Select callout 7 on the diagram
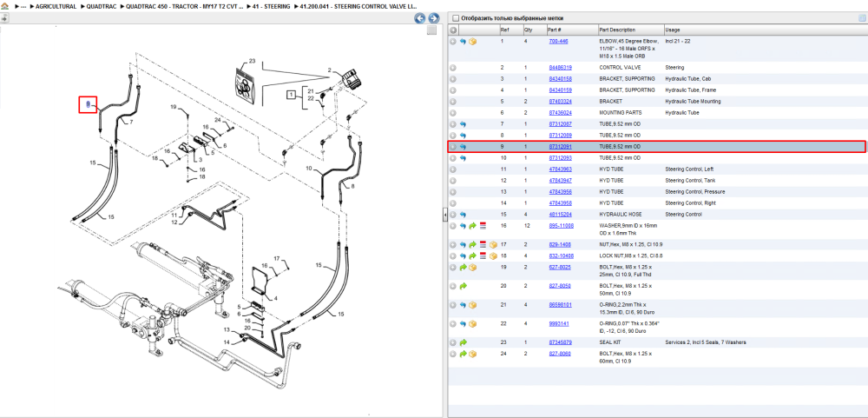The image size is (868, 418). [x=131, y=122]
